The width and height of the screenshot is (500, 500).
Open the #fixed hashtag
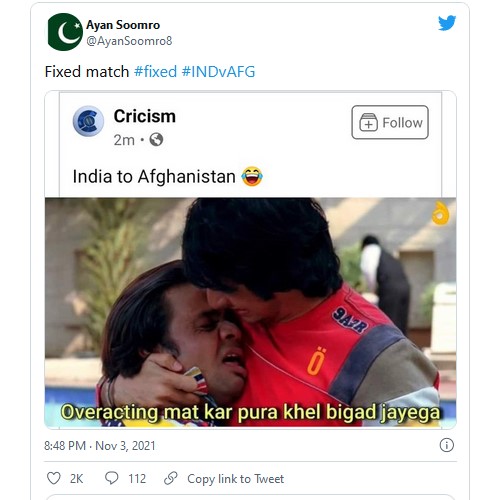155,72
